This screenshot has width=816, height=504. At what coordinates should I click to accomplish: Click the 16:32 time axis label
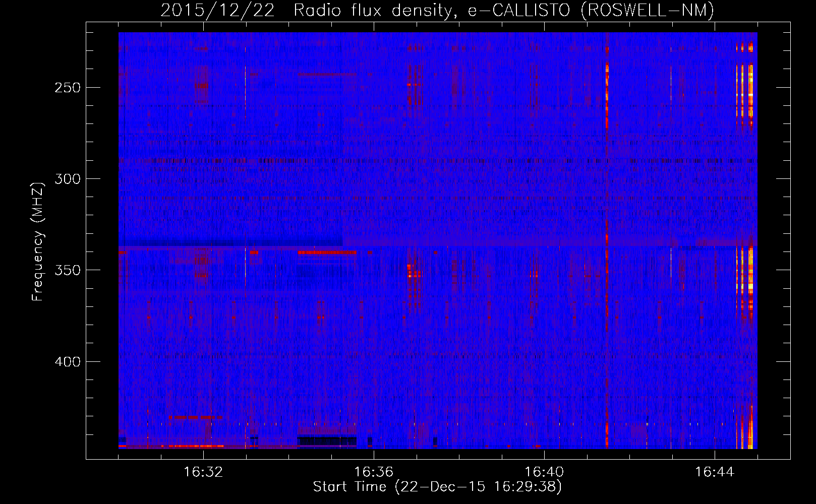click(203, 472)
